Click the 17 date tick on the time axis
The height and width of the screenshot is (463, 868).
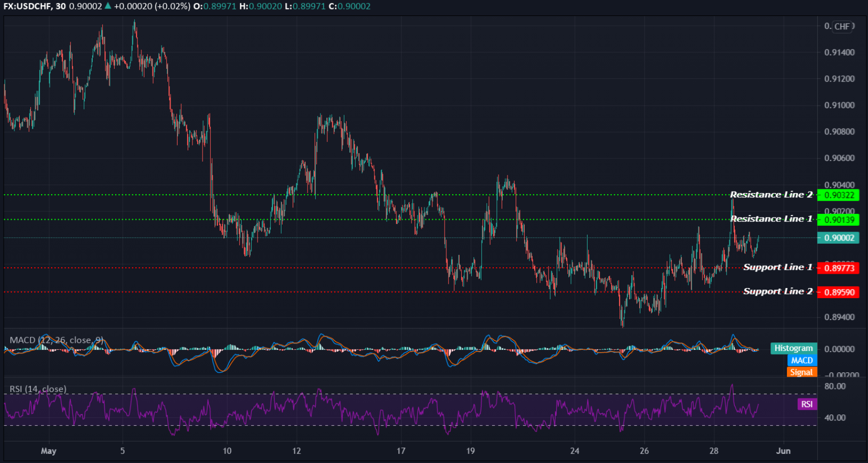pos(401,451)
